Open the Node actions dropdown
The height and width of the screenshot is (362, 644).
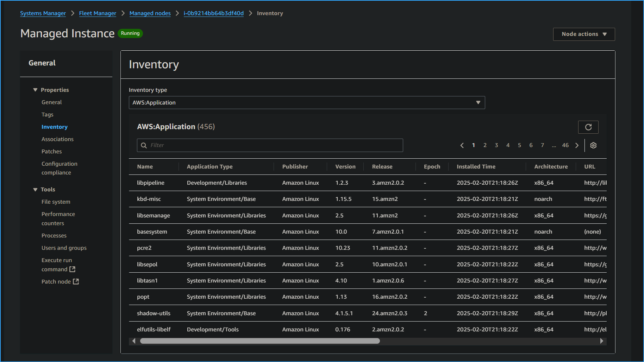(583, 34)
